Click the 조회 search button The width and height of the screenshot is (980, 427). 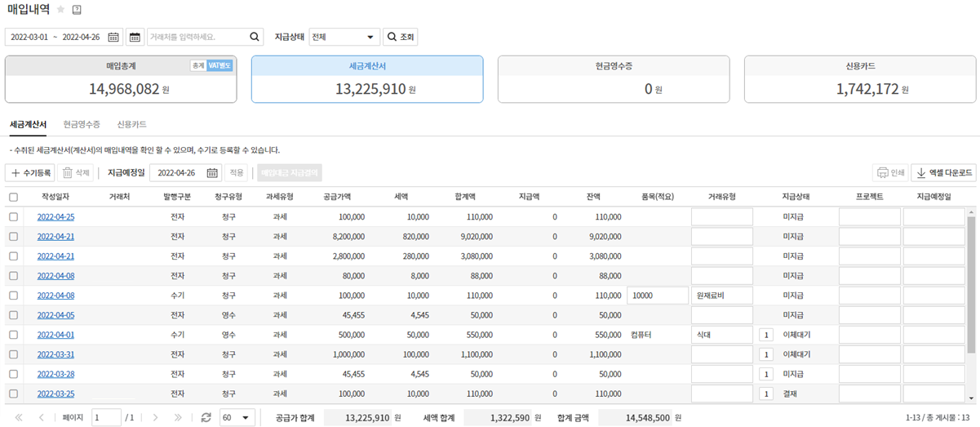click(x=401, y=37)
